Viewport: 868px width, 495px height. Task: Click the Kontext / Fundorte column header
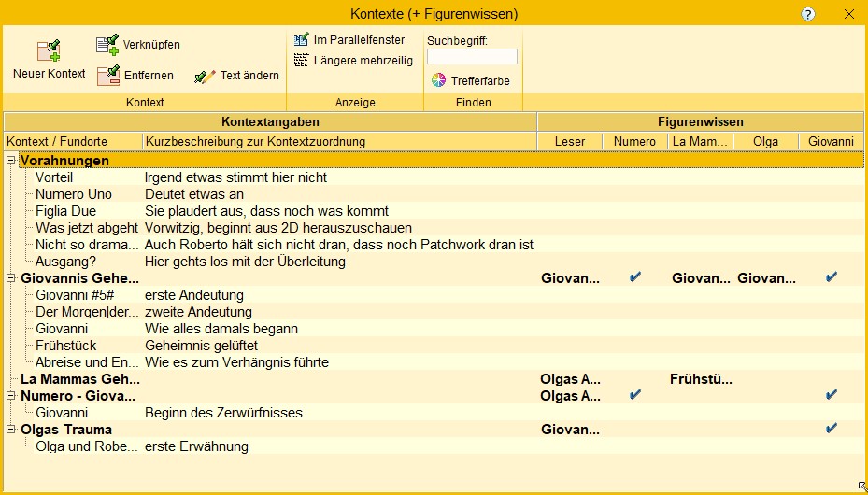point(73,142)
